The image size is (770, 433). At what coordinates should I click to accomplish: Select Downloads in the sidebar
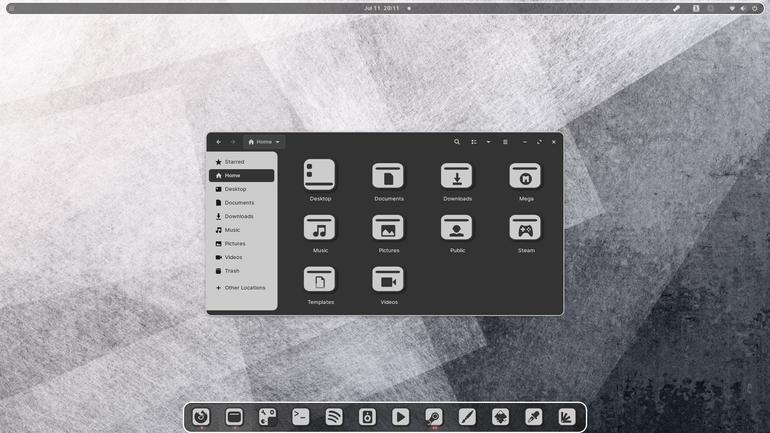click(241, 216)
